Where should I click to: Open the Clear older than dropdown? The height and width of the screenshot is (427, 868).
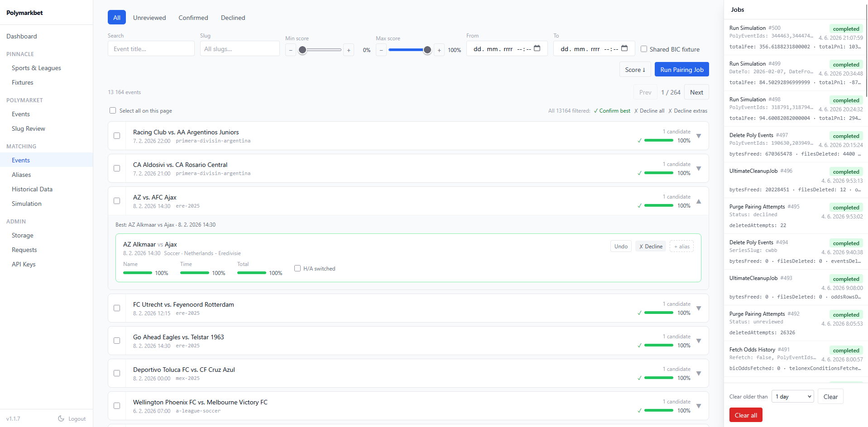pos(792,397)
